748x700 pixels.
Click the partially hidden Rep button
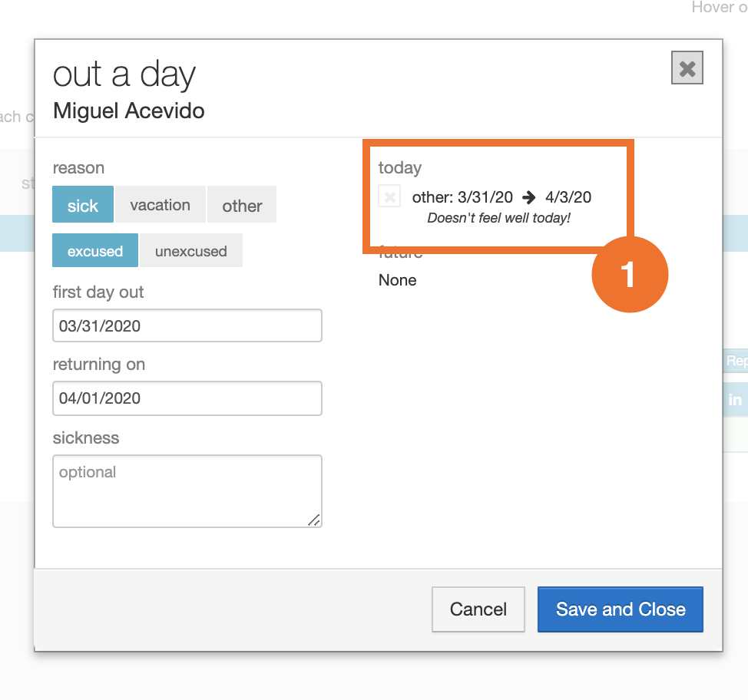coord(736,361)
